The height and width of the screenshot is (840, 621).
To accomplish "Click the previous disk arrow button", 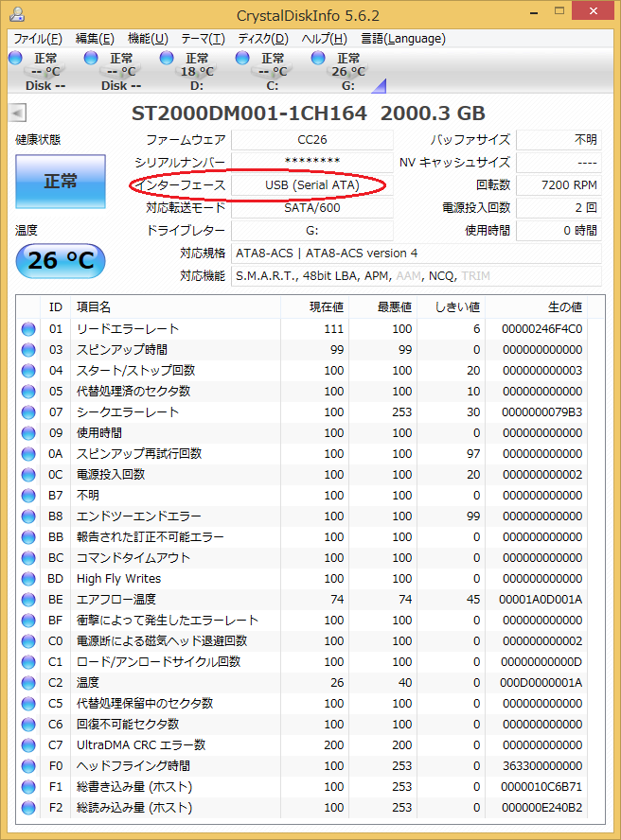I will click(x=17, y=113).
